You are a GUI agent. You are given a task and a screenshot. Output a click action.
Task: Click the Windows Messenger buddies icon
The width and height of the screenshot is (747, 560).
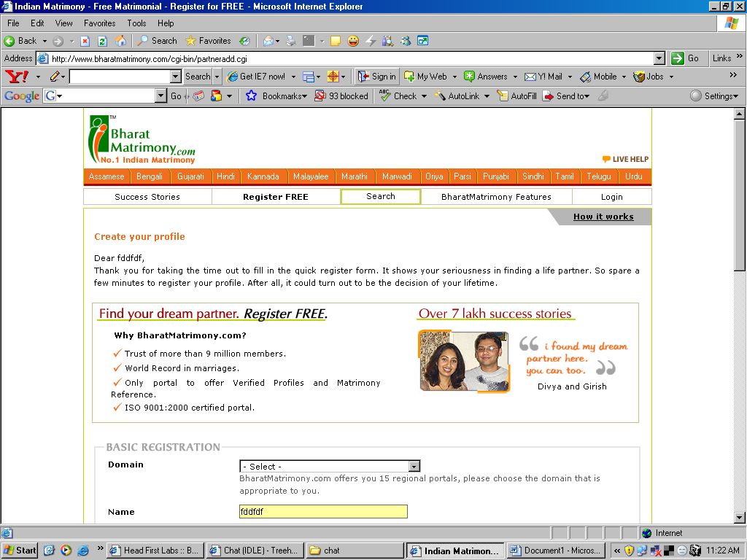point(406,41)
